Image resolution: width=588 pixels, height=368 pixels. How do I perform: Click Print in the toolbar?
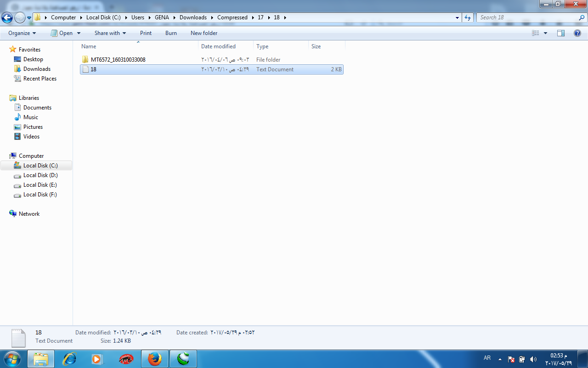tap(146, 33)
